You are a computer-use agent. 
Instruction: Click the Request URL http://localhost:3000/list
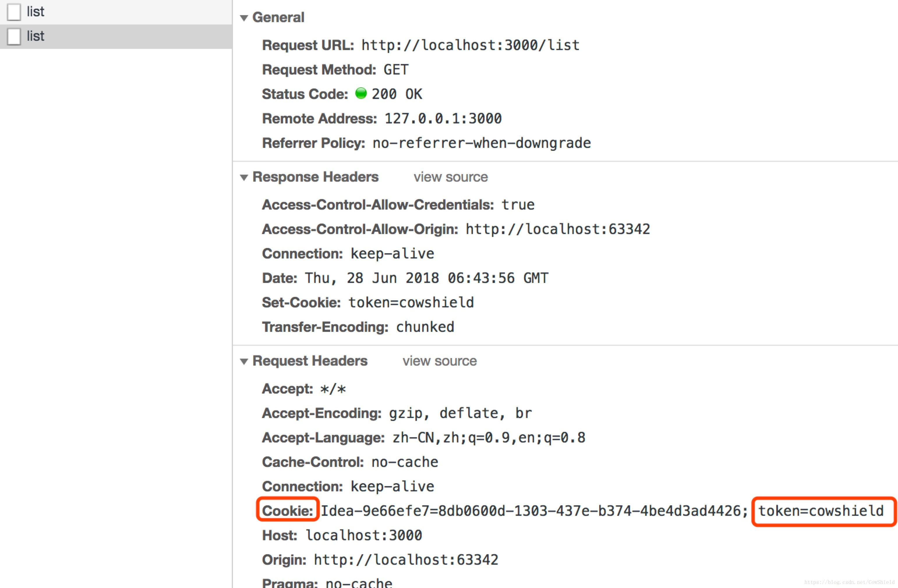pyautogui.click(x=470, y=45)
